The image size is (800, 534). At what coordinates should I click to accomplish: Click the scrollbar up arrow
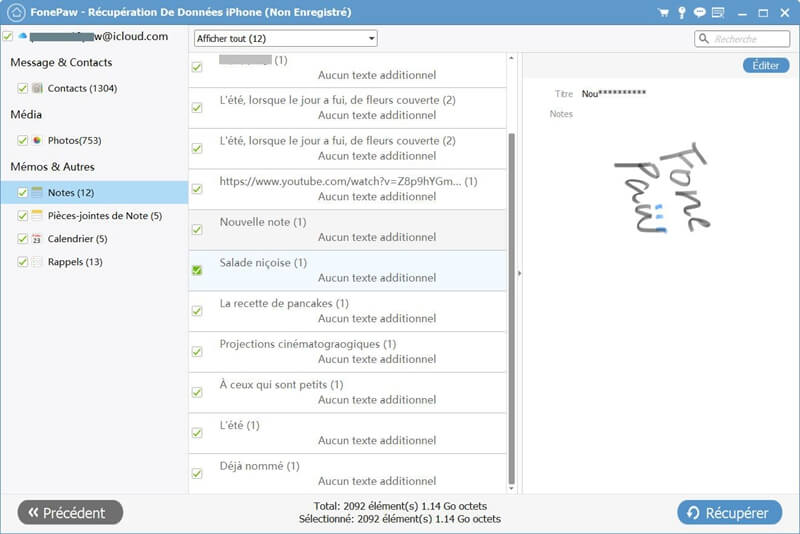(x=512, y=58)
